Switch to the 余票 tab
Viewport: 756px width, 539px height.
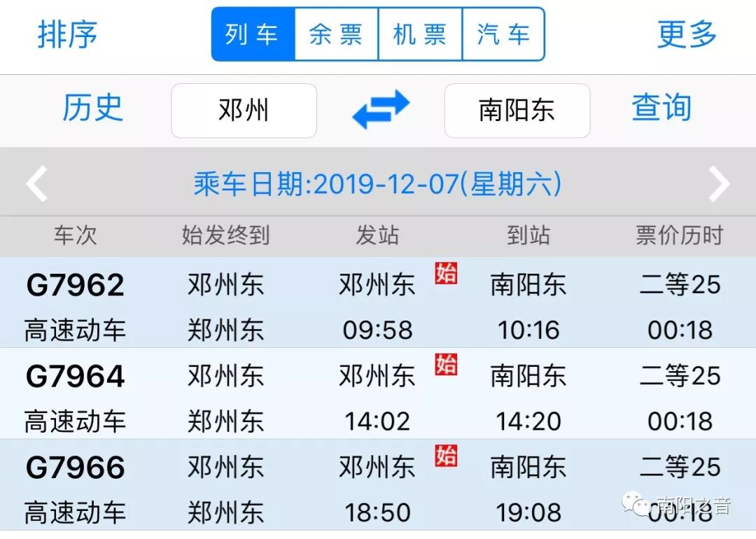point(336,34)
